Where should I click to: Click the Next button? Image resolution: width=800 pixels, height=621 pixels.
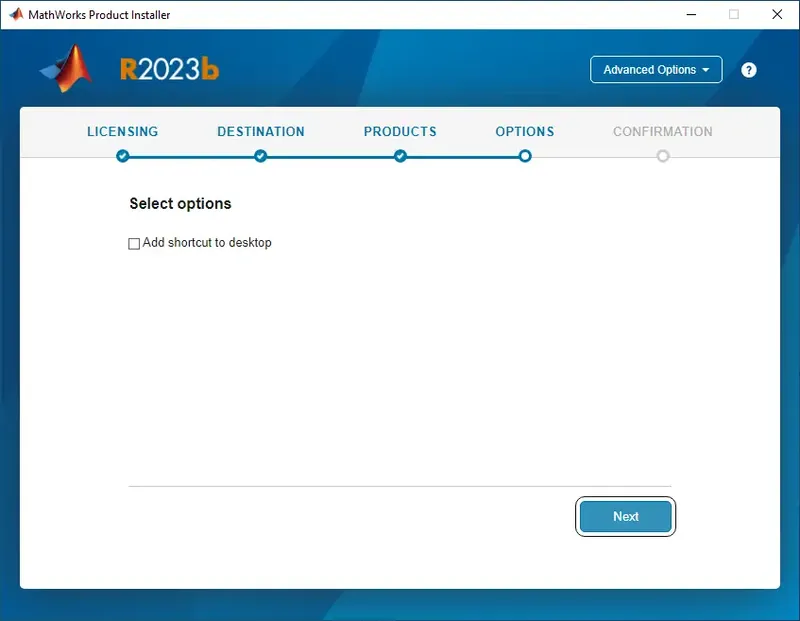[x=625, y=516]
